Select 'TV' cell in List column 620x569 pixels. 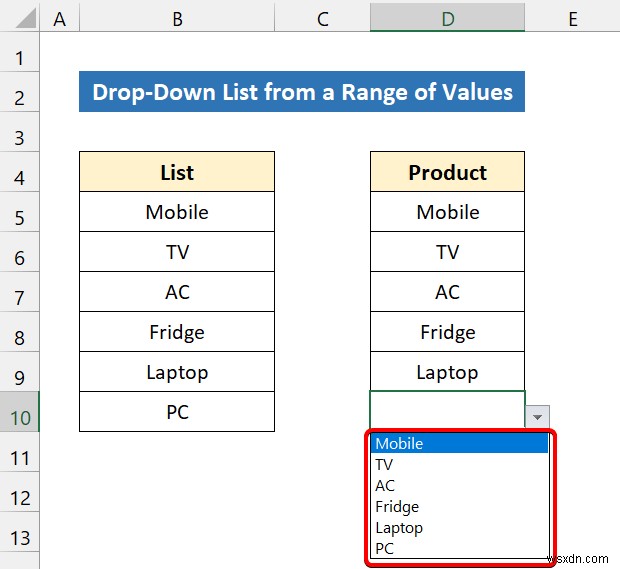click(x=177, y=252)
